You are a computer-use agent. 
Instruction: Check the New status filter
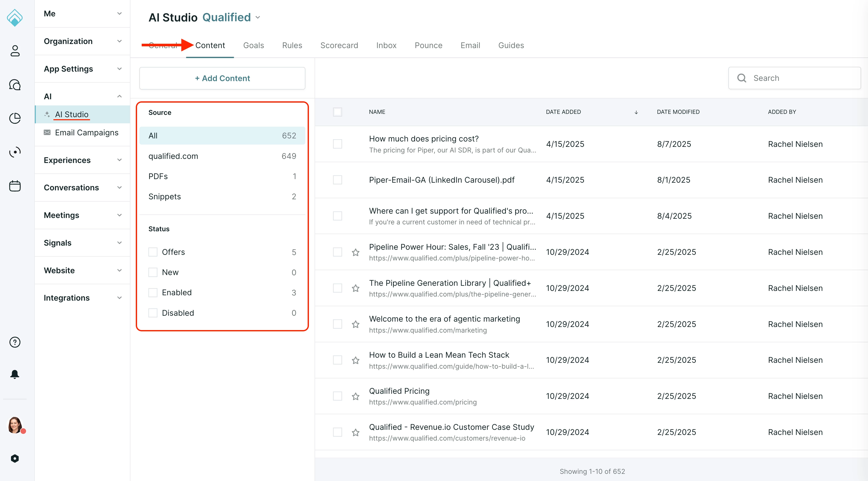pos(153,272)
